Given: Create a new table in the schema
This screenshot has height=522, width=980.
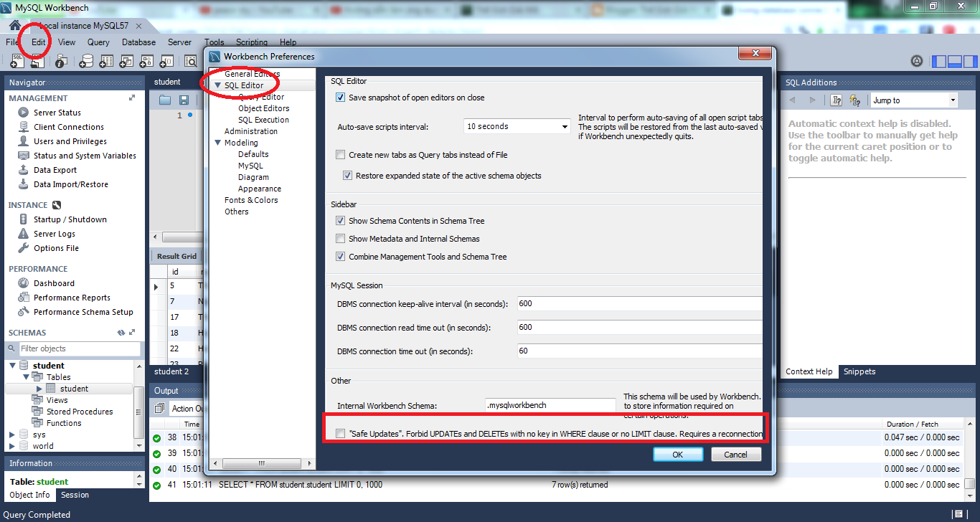Looking at the screenshot, I should (106, 61).
